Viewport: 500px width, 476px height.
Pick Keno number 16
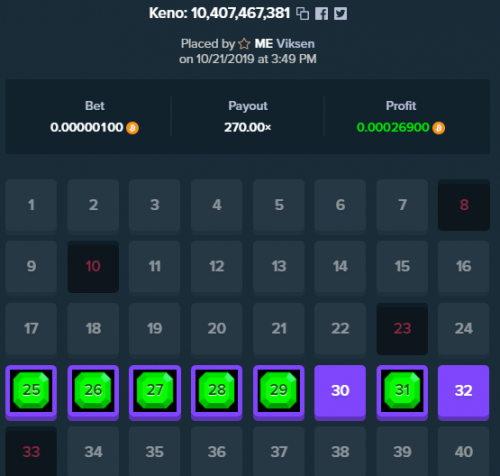click(464, 267)
